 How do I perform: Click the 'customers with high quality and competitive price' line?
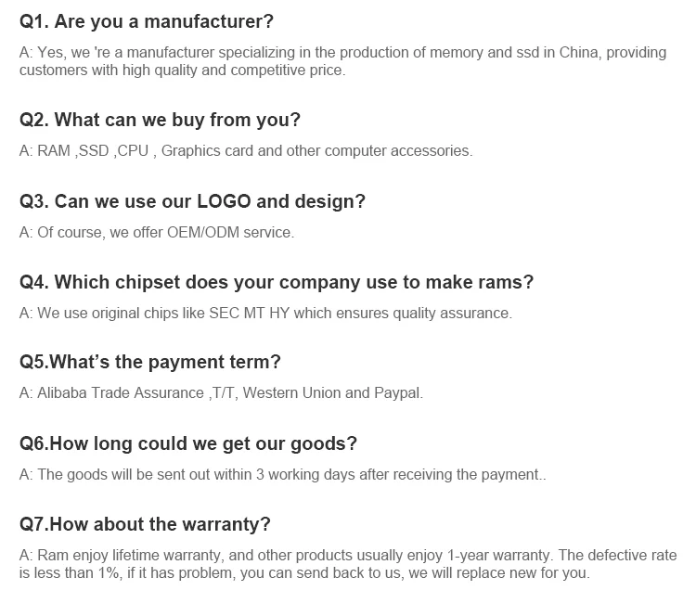pyautogui.click(x=182, y=70)
